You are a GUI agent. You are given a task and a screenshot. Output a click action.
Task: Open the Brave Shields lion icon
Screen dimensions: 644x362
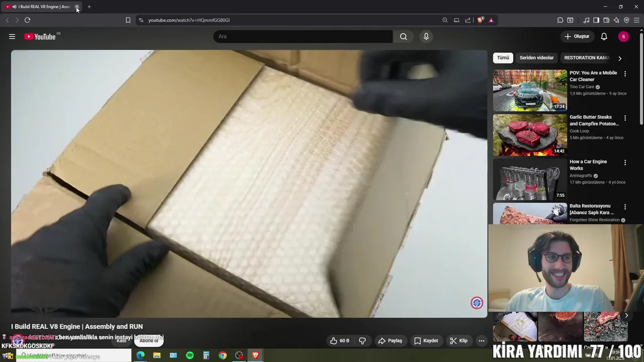[480, 20]
